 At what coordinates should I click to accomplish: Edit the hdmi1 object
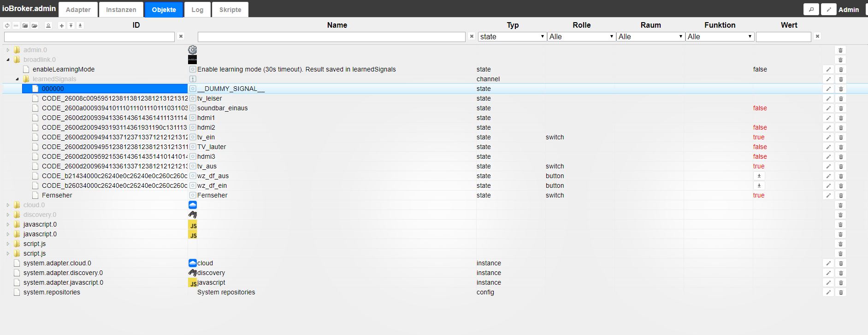pos(828,118)
